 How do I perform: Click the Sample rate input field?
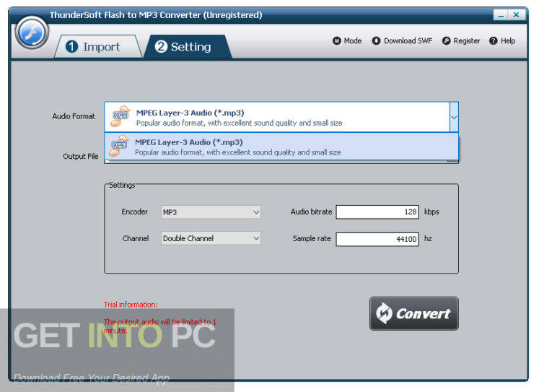pyautogui.click(x=377, y=240)
